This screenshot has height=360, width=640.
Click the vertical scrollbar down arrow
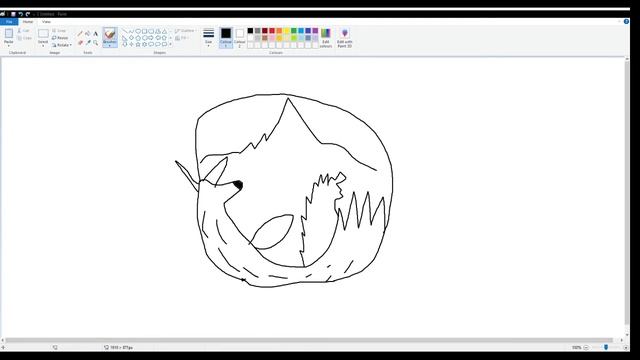pyautogui.click(x=627, y=334)
